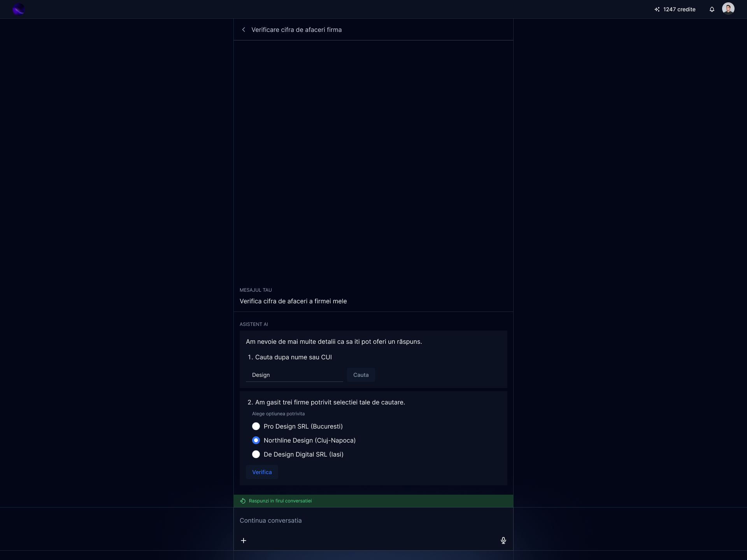The image size is (747, 560).
Task: Click Raspunzi in firul conversatiei banner
Action: (x=373, y=501)
